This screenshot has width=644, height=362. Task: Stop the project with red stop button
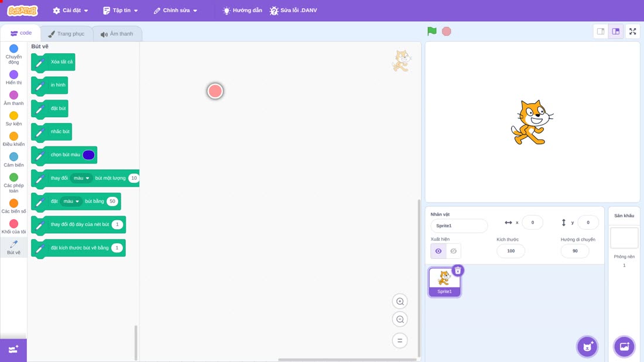[x=447, y=31]
